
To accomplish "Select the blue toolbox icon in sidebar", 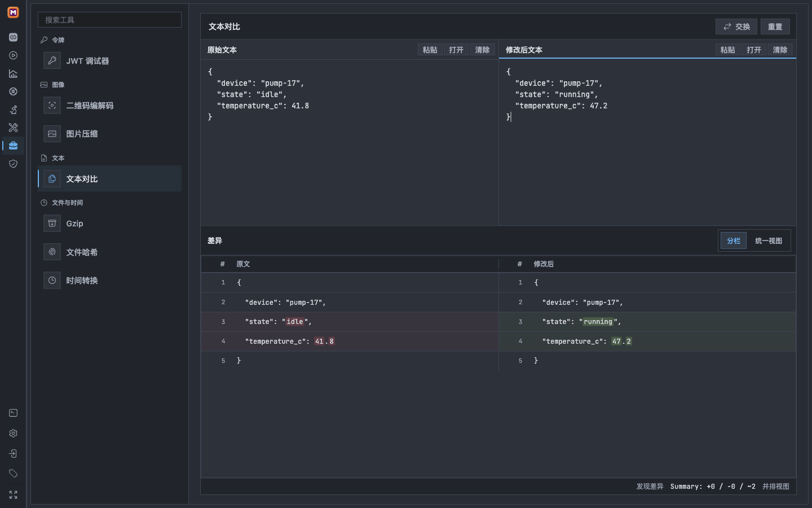I will pyautogui.click(x=13, y=146).
